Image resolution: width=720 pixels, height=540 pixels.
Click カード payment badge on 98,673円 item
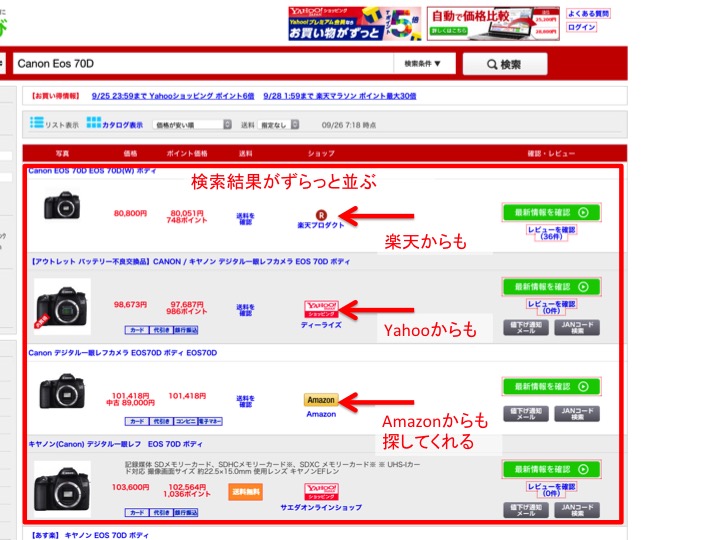tap(136, 330)
